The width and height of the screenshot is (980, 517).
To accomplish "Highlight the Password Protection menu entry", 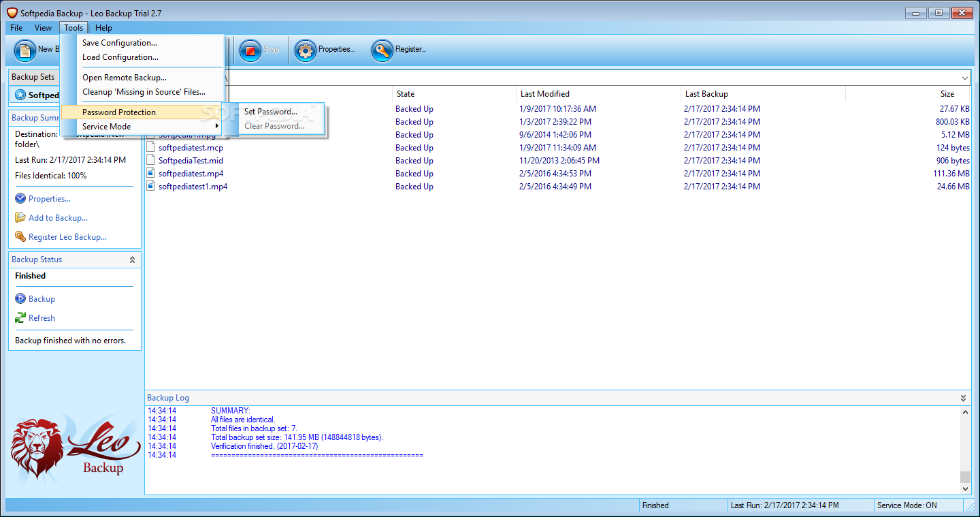I will 143,112.
